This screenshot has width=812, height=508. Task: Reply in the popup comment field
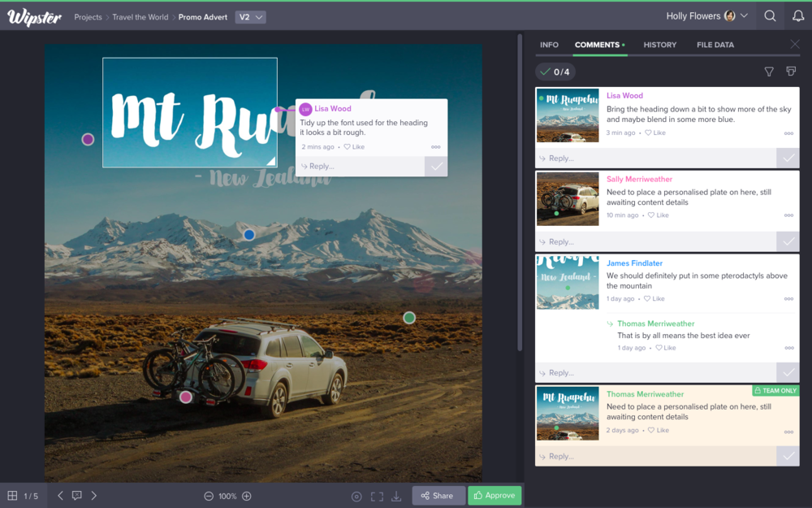coord(361,167)
